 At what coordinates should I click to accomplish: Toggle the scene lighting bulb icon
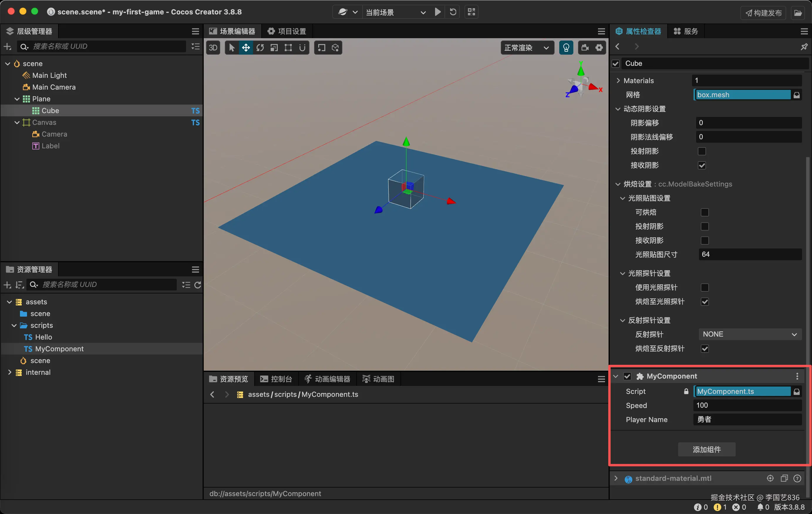click(x=566, y=48)
